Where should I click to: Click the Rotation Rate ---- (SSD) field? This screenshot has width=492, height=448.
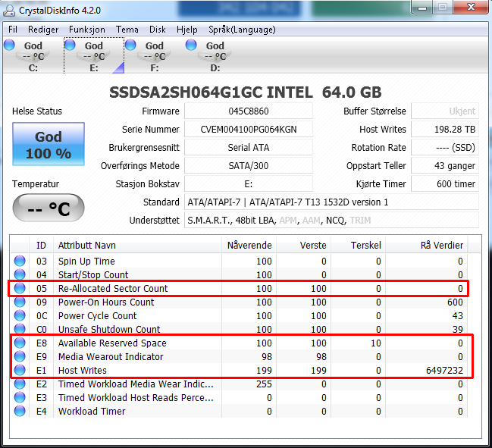pyautogui.click(x=445, y=148)
